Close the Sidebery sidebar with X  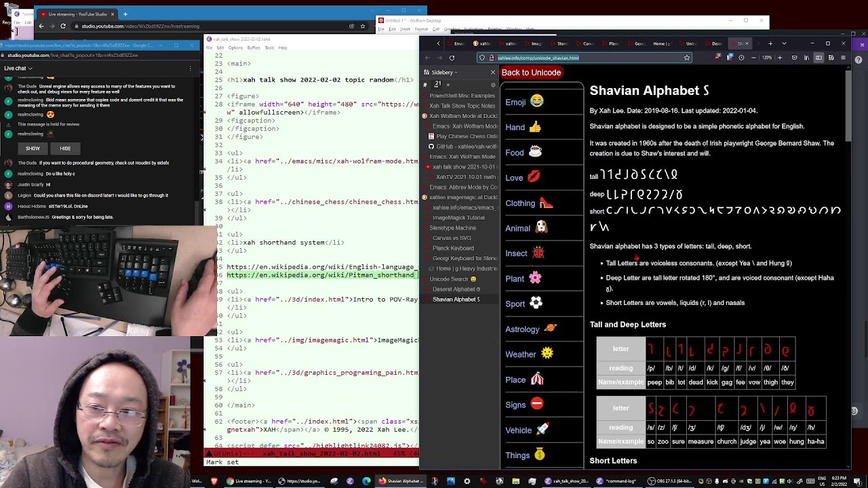tap(493, 73)
